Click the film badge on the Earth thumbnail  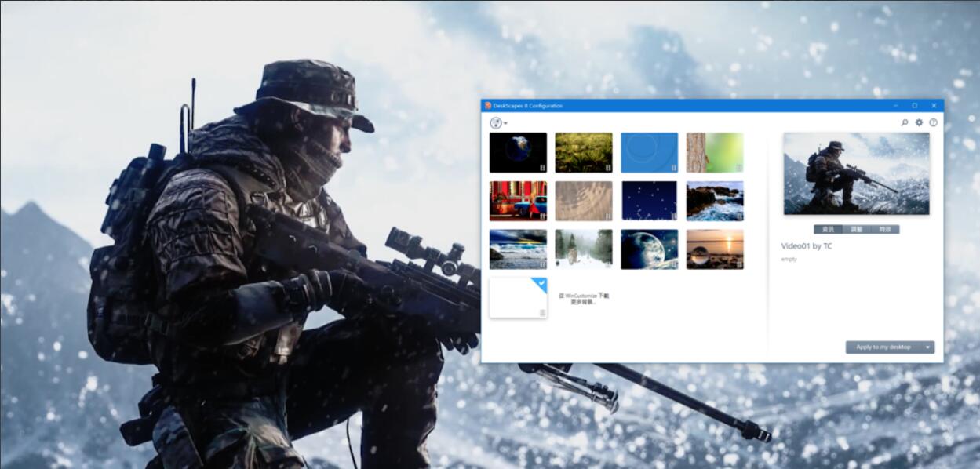point(542,168)
